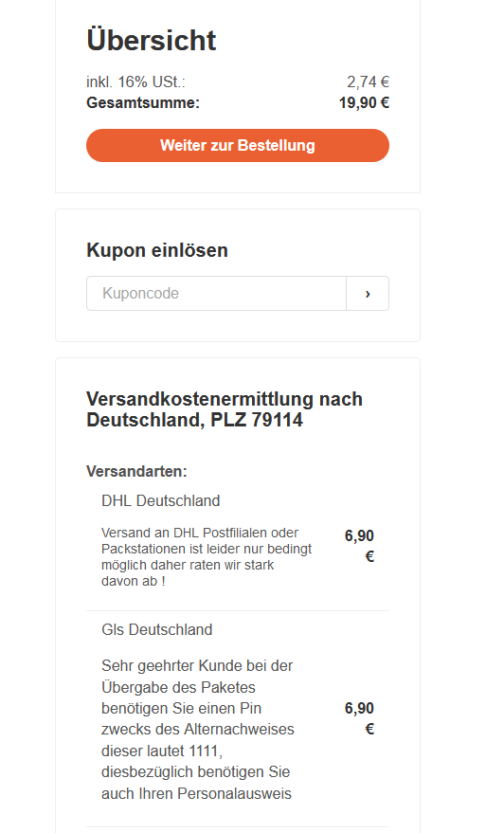Viewport: 504px width, 833px height.
Task: Click the 2,74 € tax amount
Action: (368, 82)
